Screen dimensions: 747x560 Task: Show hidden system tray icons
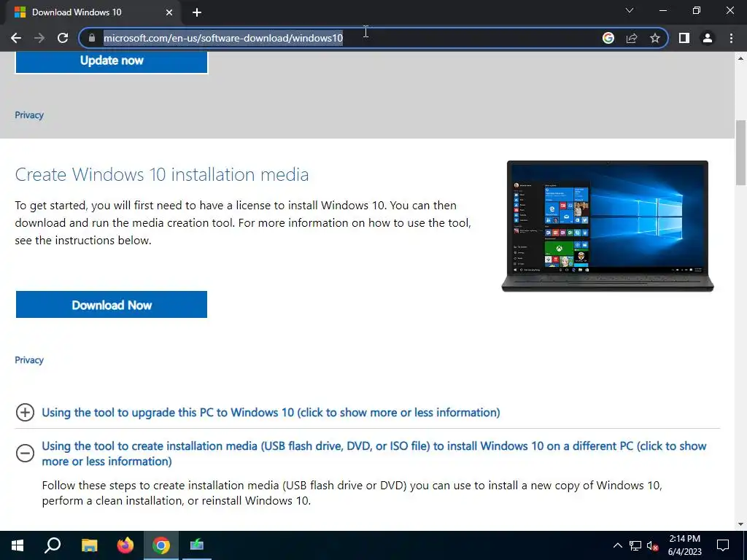click(617, 545)
